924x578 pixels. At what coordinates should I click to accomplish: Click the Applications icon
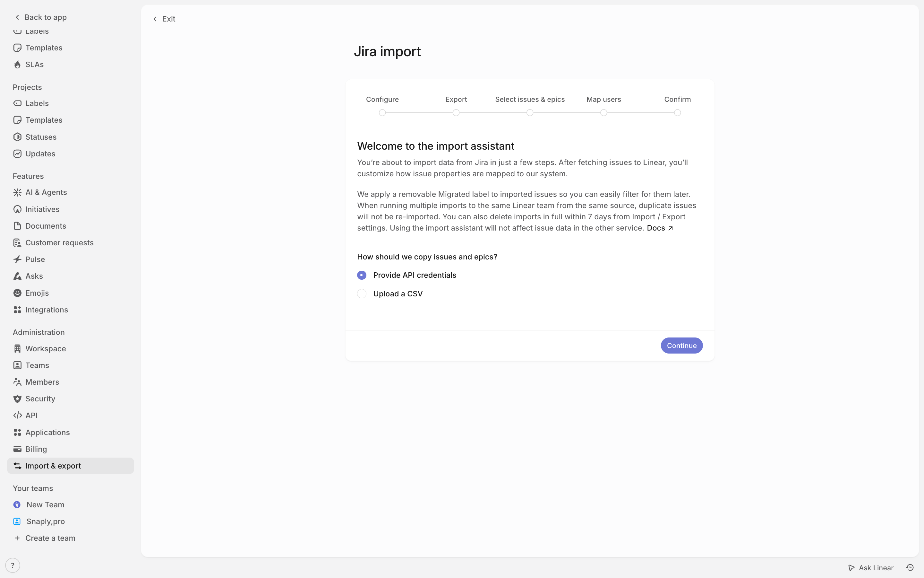point(17,432)
